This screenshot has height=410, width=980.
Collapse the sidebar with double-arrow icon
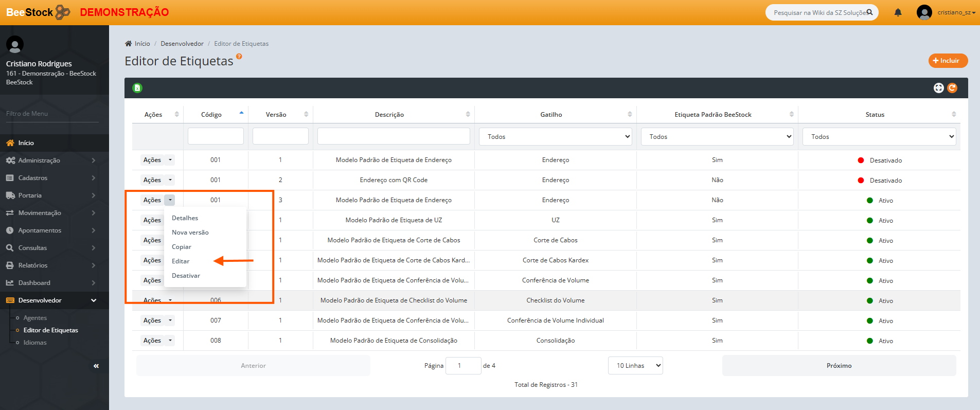pos(96,366)
